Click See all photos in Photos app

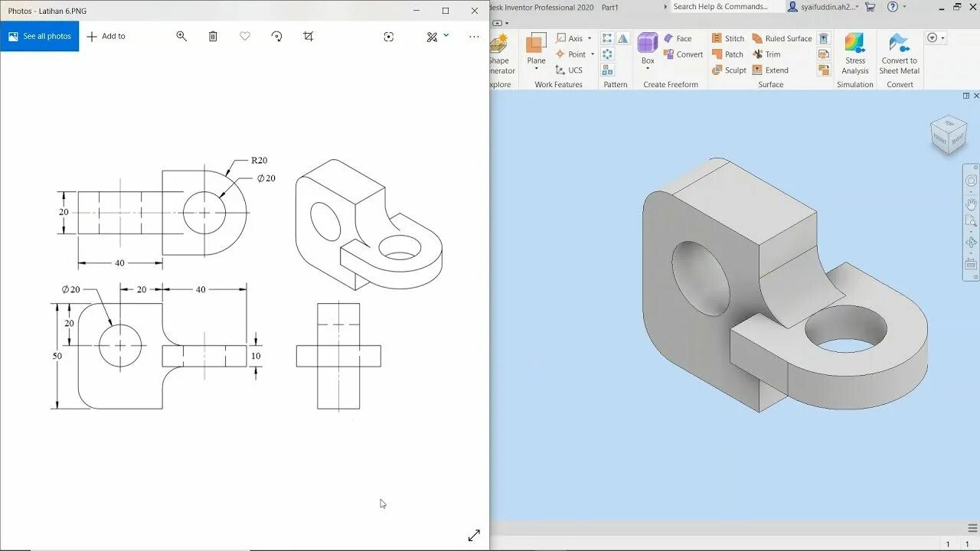click(39, 35)
